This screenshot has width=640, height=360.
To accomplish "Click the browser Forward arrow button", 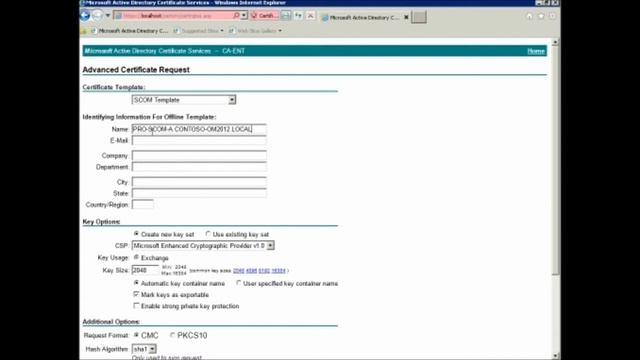I will point(97,16).
